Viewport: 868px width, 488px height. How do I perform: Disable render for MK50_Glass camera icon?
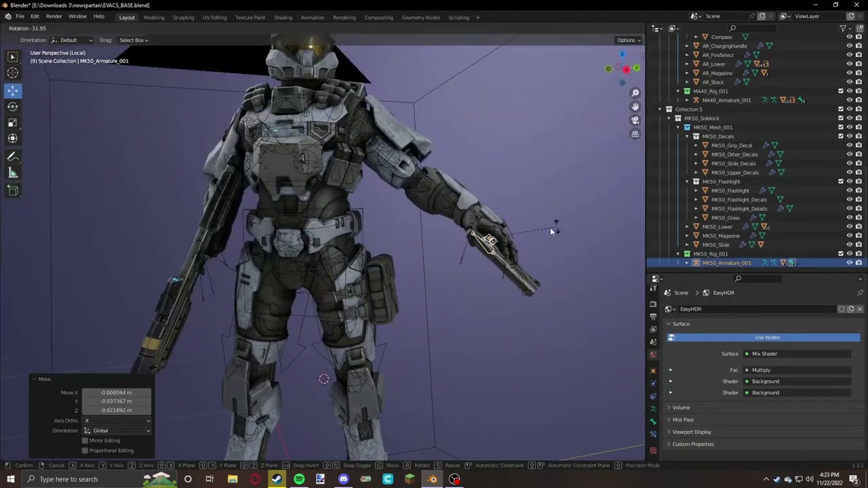pyautogui.click(x=859, y=218)
